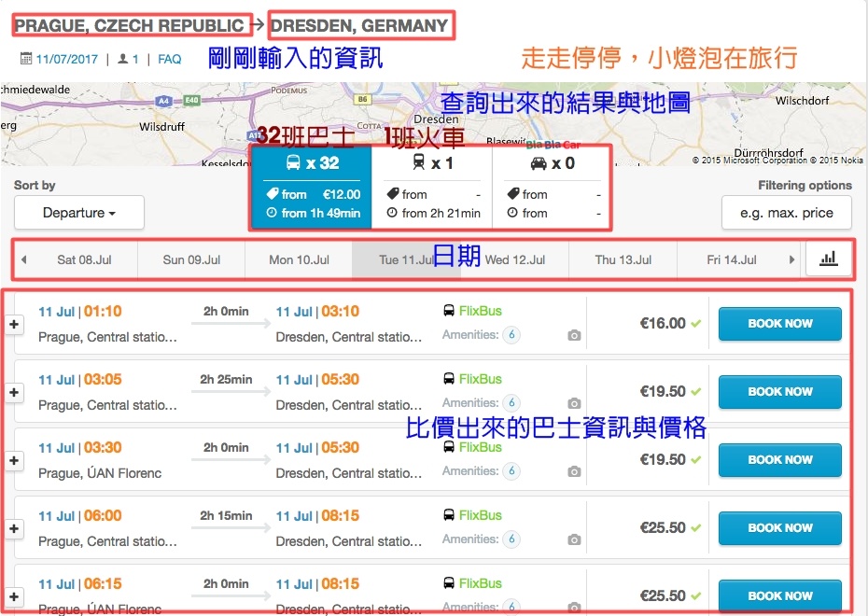The image size is (868, 616).
Task: Click FlixBus operator on the 06:15 trip
Action: pos(480,583)
